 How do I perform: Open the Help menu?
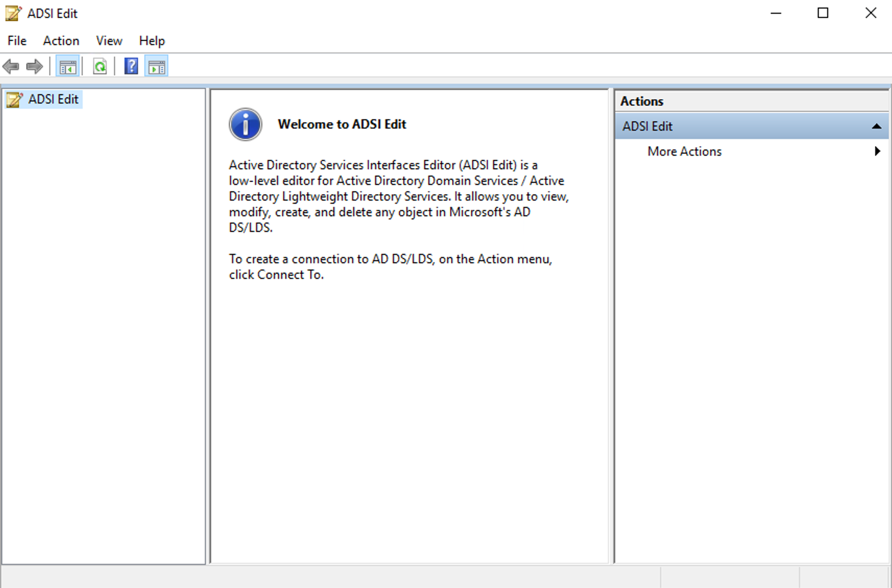tap(152, 41)
